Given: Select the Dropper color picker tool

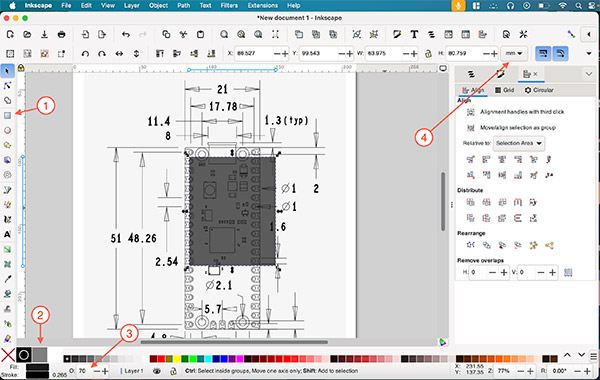Looking at the screenshot, I should point(7,279).
